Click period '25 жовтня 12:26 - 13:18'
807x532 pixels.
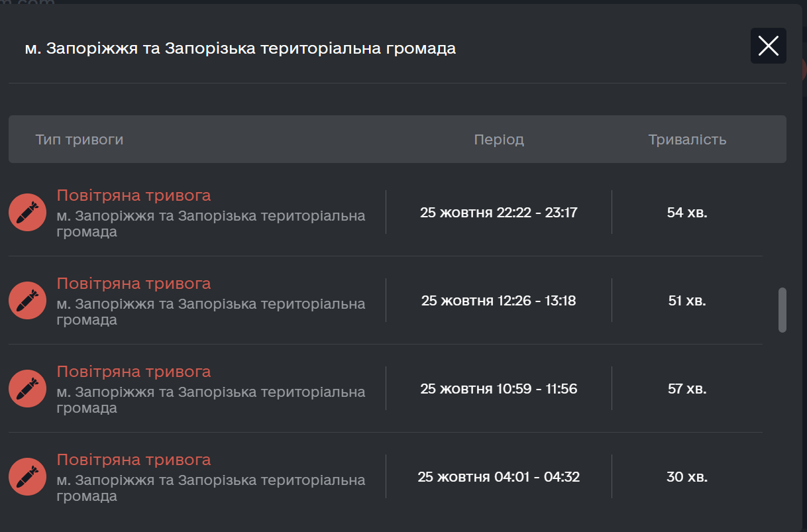(x=499, y=301)
